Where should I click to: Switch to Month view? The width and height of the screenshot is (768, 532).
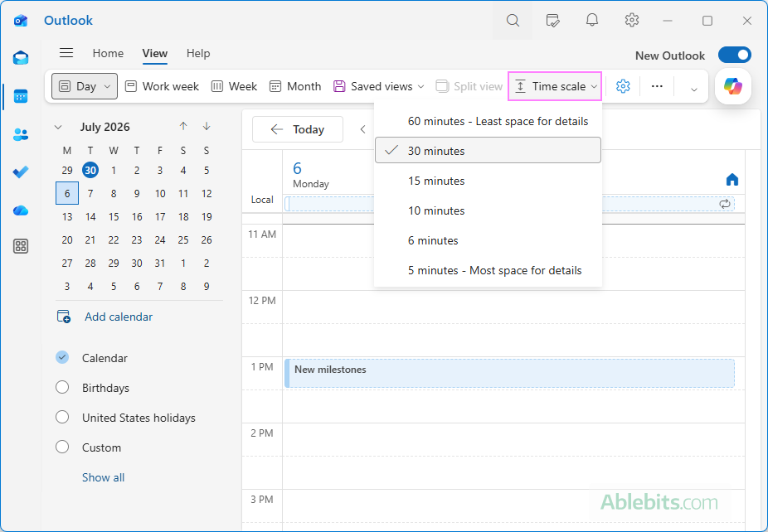point(295,86)
